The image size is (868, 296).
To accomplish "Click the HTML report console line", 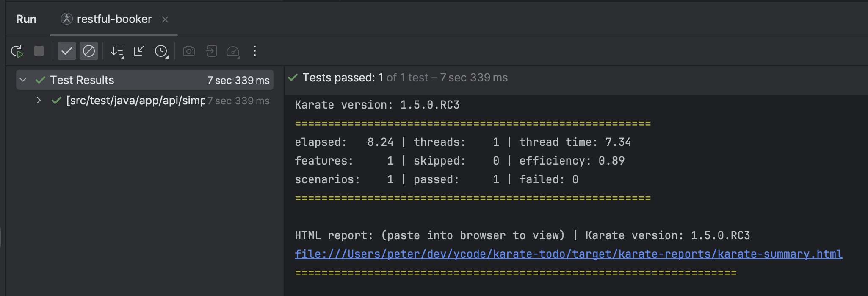I will [522, 235].
